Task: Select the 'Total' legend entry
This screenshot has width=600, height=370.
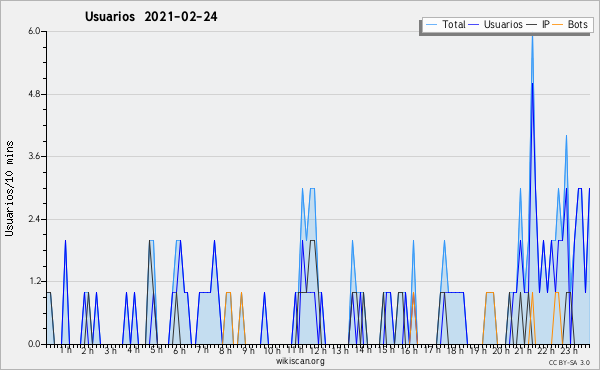Action: [453, 24]
